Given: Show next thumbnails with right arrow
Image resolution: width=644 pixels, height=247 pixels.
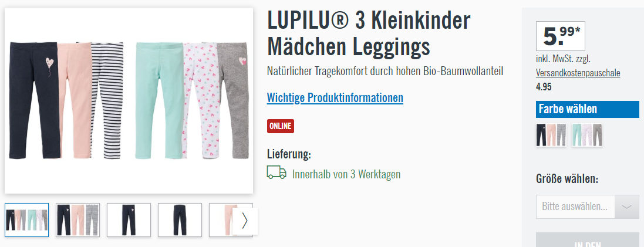Looking at the screenshot, I should (x=245, y=221).
